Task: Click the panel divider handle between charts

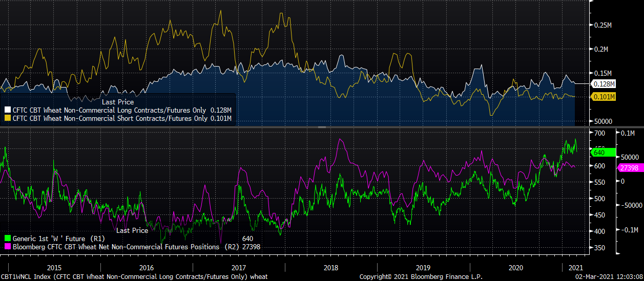Action: [x=322, y=127]
